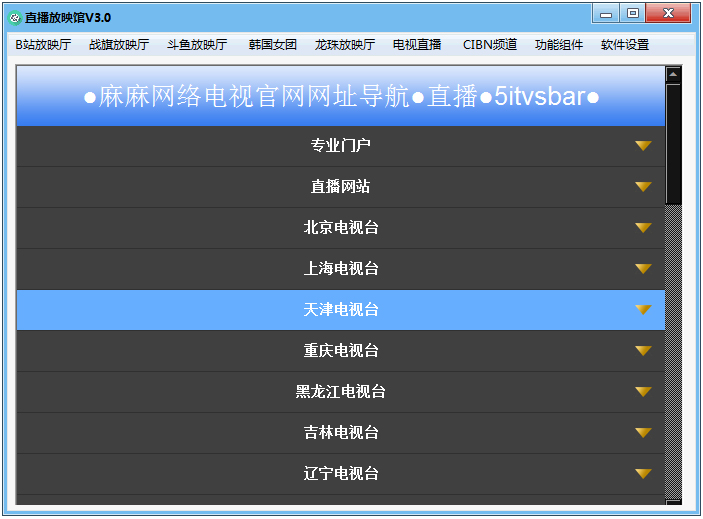Open the 功能组件 menu

tap(559, 45)
